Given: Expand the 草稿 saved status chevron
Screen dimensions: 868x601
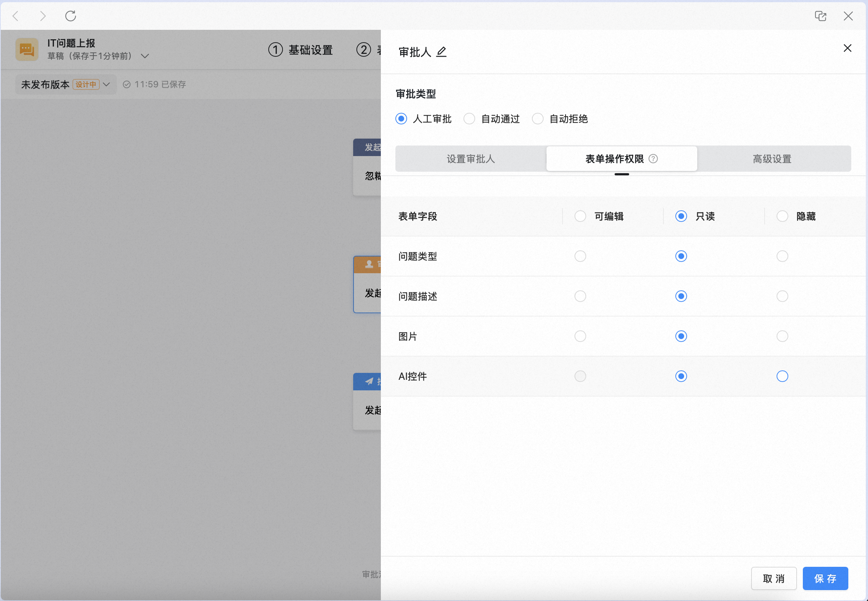Looking at the screenshot, I should point(145,56).
